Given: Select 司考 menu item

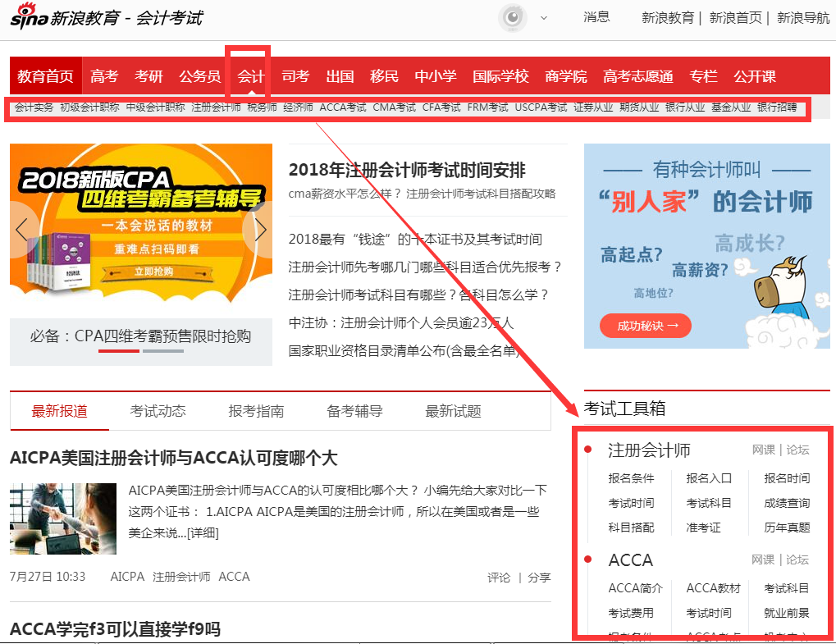Looking at the screenshot, I should [x=295, y=76].
